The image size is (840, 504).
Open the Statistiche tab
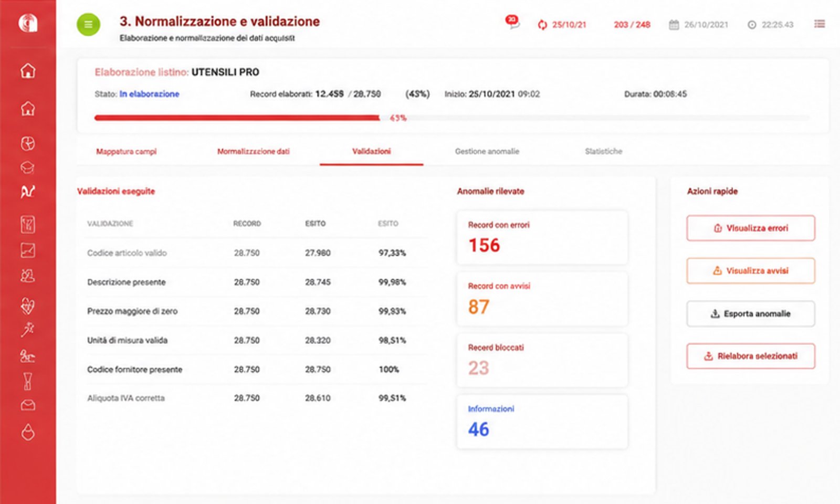click(603, 151)
